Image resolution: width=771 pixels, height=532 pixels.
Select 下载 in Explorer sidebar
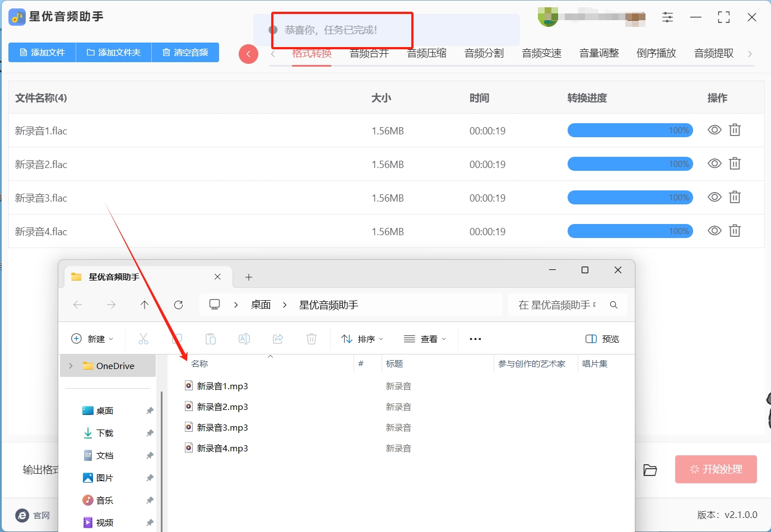click(x=104, y=433)
